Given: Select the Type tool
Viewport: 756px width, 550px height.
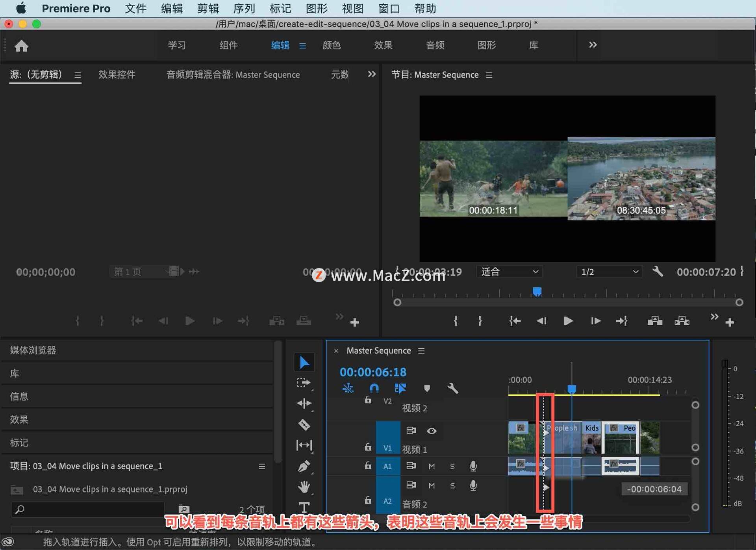Looking at the screenshot, I should point(304,507).
